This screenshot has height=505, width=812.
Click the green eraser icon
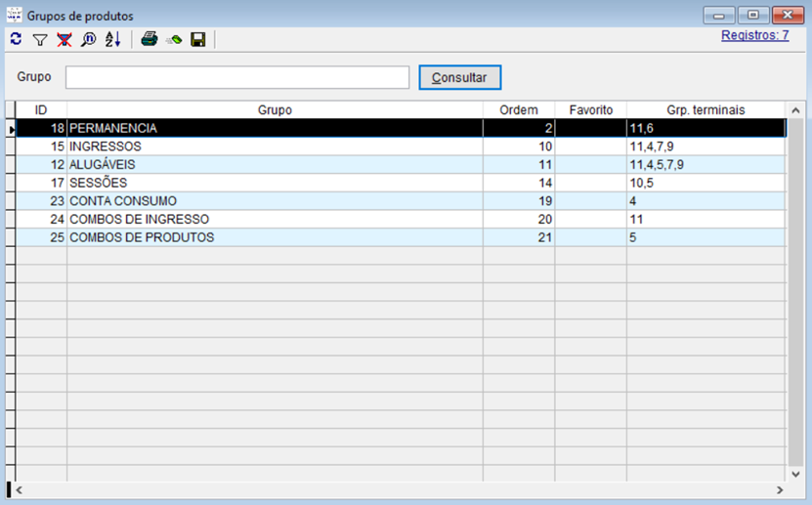pyautogui.click(x=174, y=40)
